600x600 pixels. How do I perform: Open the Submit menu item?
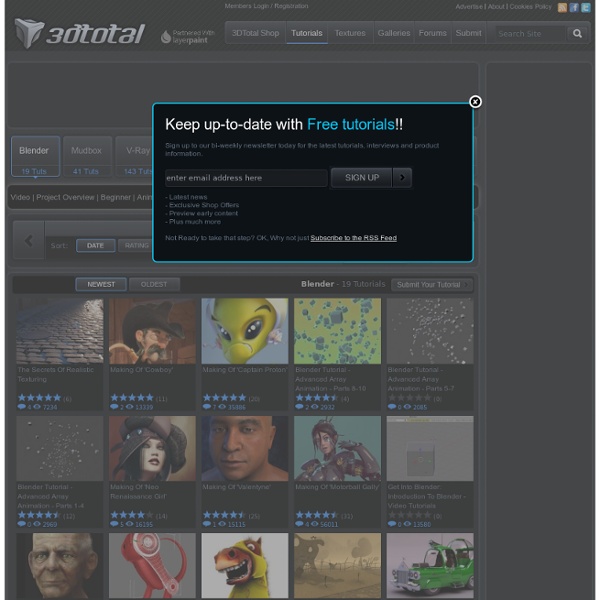pos(468,33)
